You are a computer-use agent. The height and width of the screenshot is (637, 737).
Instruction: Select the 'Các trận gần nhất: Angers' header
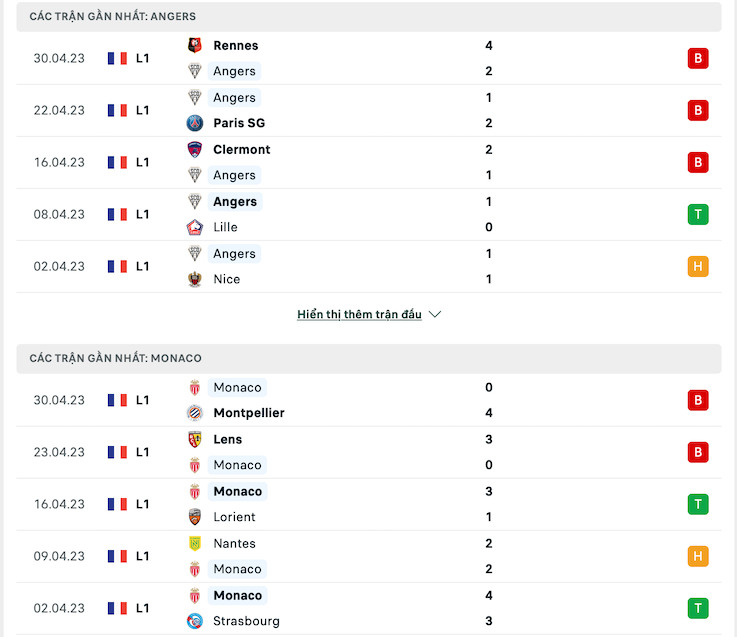368,16
